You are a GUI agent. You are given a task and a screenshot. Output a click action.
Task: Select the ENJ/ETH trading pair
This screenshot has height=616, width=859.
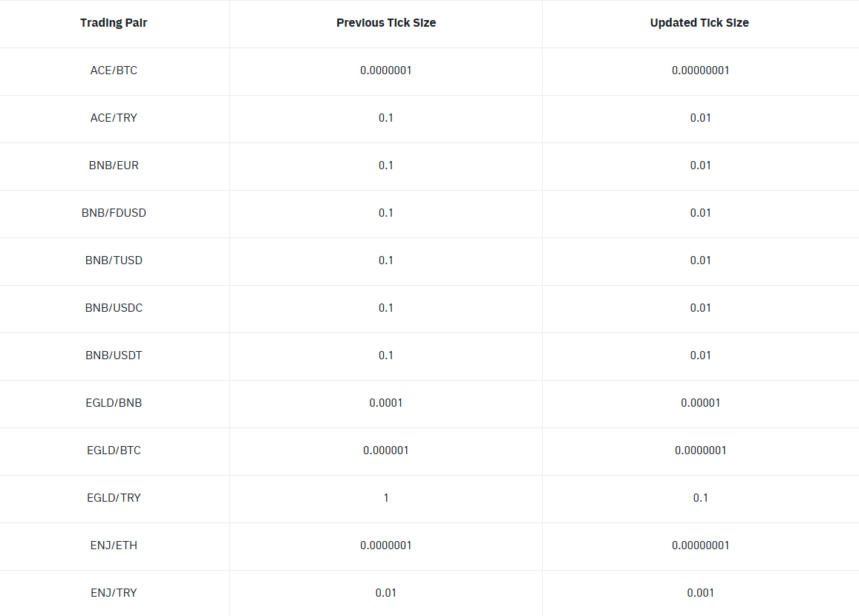coord(114,545)
